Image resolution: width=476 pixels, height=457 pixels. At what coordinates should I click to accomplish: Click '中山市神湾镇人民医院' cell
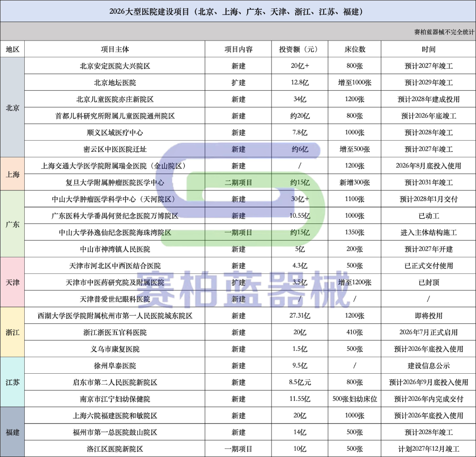tap(115, 249)
